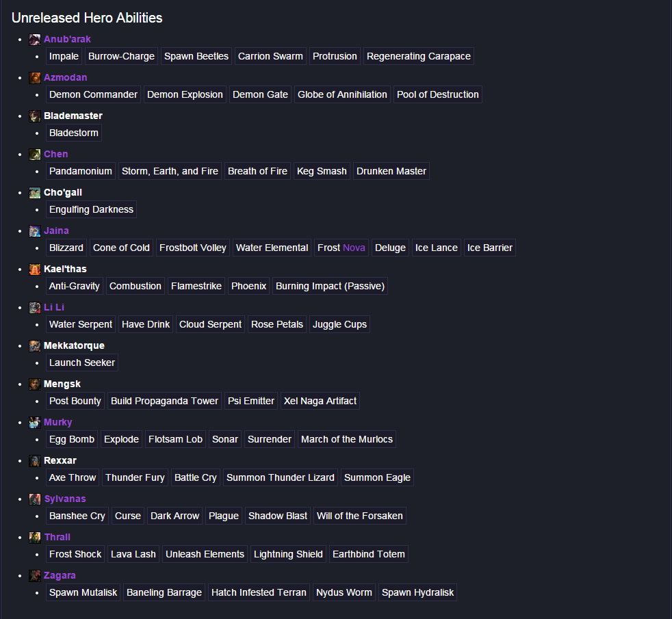
Task: Click the Summon Thunder Lizard tag
Action: [281, 477]
